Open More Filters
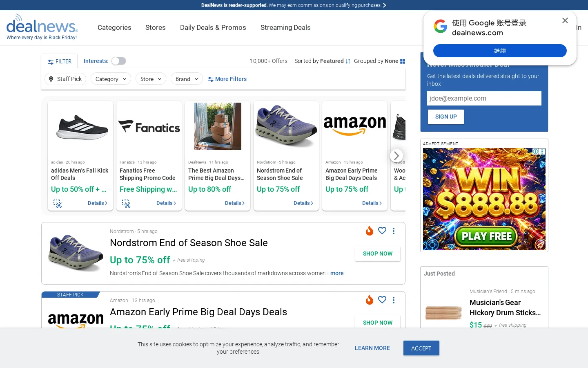 (x=227, y=79)
